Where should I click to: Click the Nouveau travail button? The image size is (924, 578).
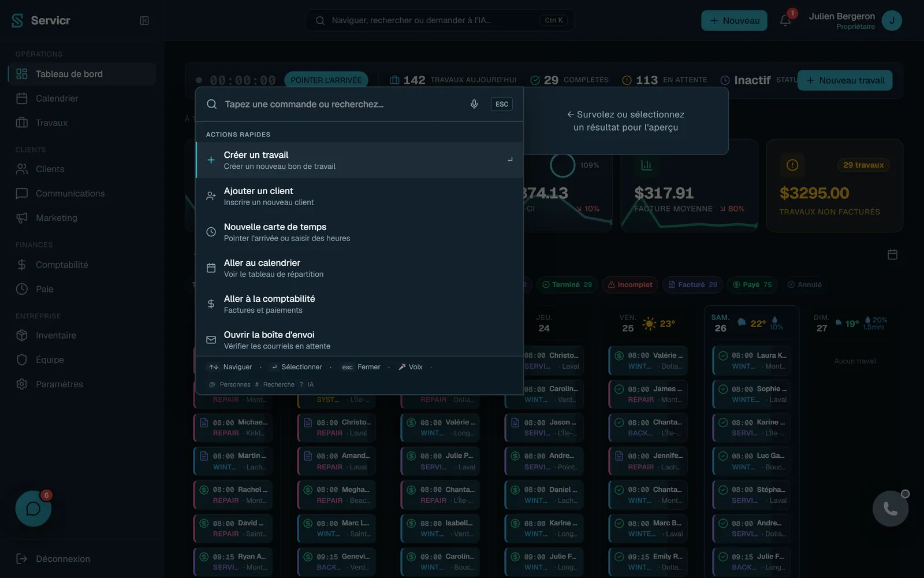tap(845, 80)
